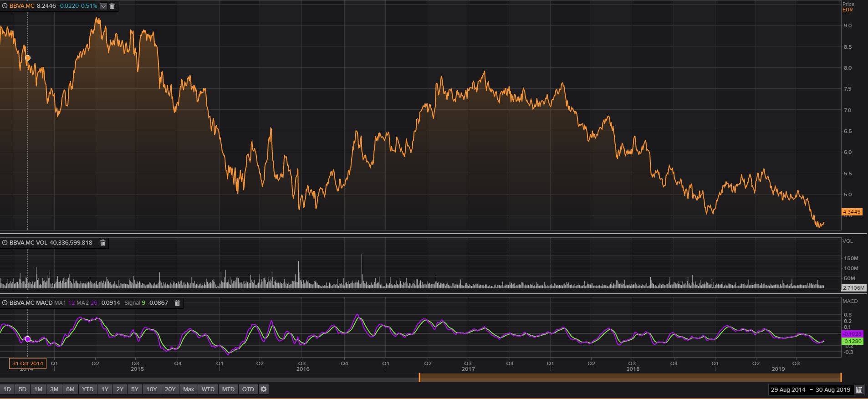Click the date range field 29 Aug 2014 – 30 Aug 2019
The height and width of the screenshot is (399, 868).
[811, 389]
